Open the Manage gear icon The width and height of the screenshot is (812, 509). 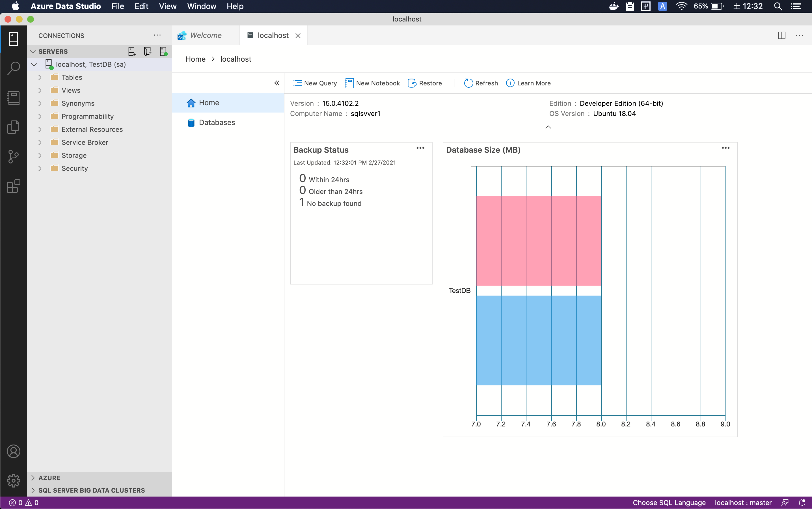pyautogui.click(x=14, y=480)
